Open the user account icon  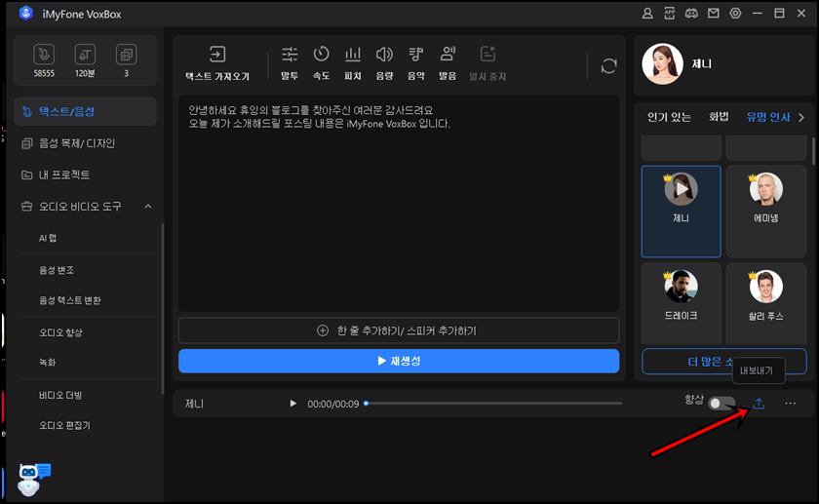pyautogui.click(x=647, y=14)
